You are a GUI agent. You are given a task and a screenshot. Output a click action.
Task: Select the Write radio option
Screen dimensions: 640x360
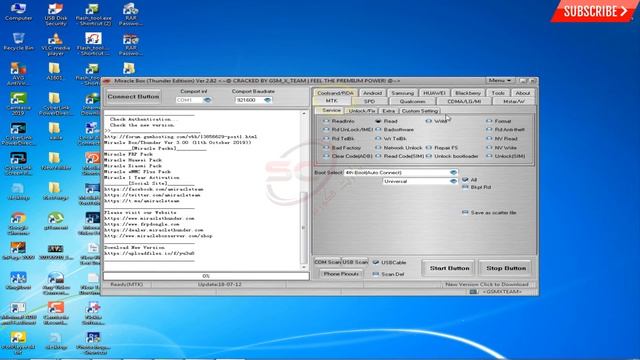pos(436,121)
